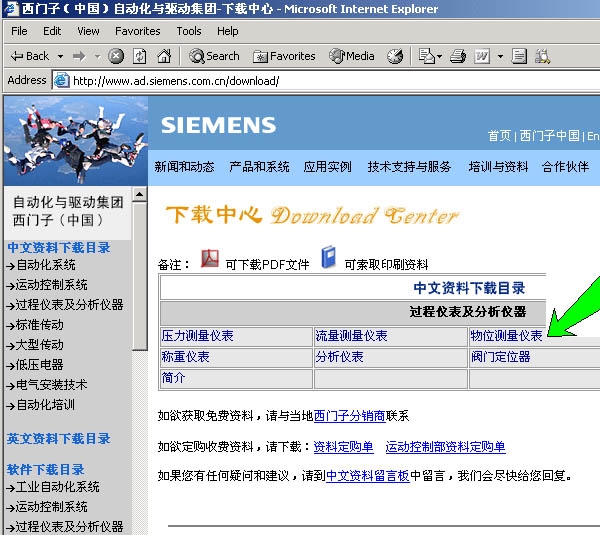The height and width of the screenshot is (535, 600).
Task: Open the 产品和系统 navigation tab
Action: pyautogui.click(x=259, y=167)
